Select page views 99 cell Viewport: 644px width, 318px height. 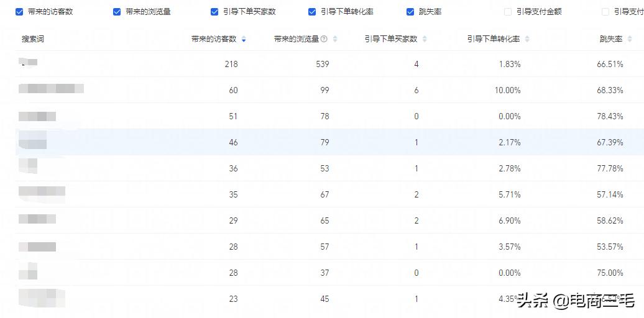[x=324, y=90]
